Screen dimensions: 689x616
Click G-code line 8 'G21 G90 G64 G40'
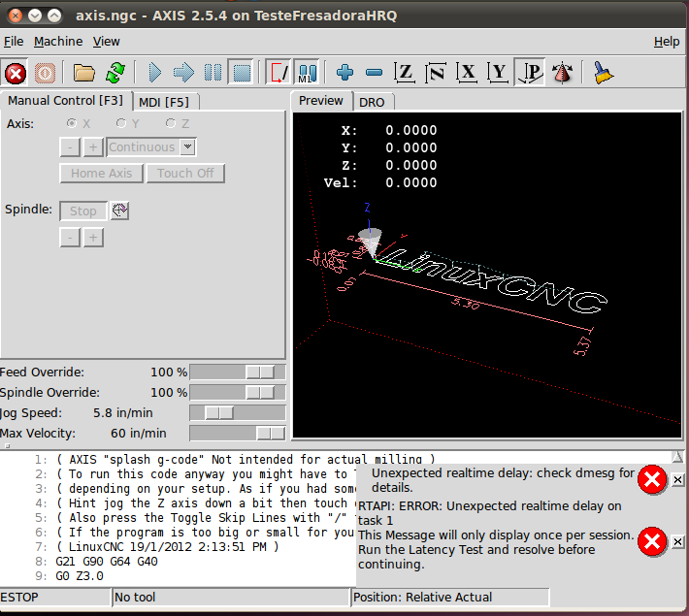pyautogui.click(x=107, y=562)
